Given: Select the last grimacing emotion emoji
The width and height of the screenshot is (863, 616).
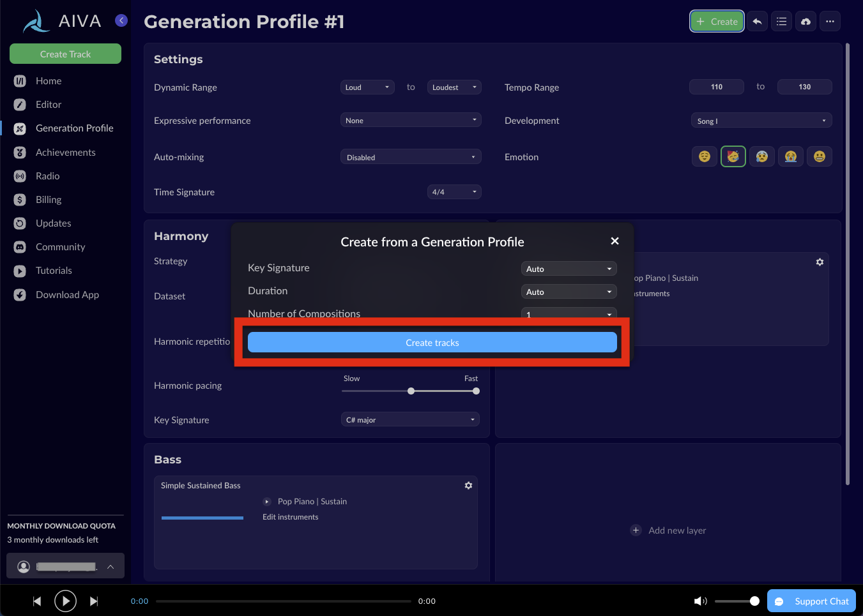Looking at the screenshot, I should pyautogui.click(x=819, y=157).
